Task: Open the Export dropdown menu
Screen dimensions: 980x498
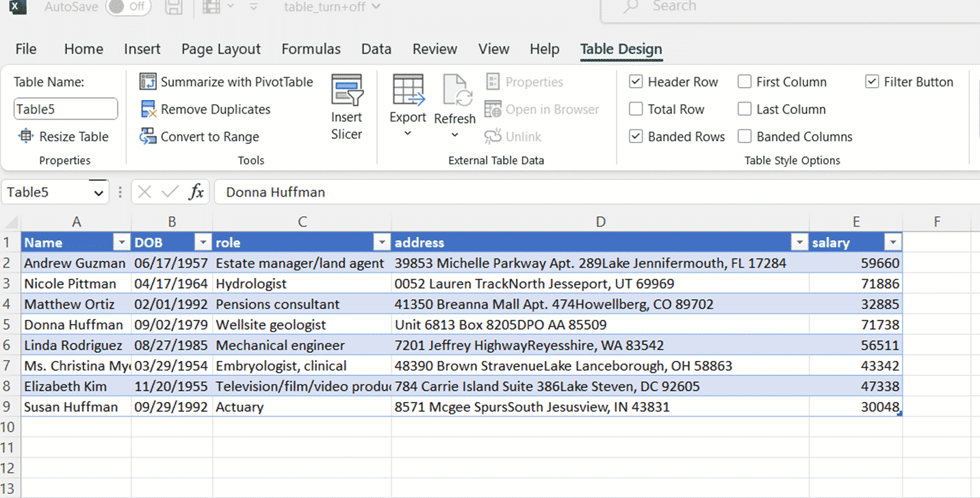Action: 408,134
